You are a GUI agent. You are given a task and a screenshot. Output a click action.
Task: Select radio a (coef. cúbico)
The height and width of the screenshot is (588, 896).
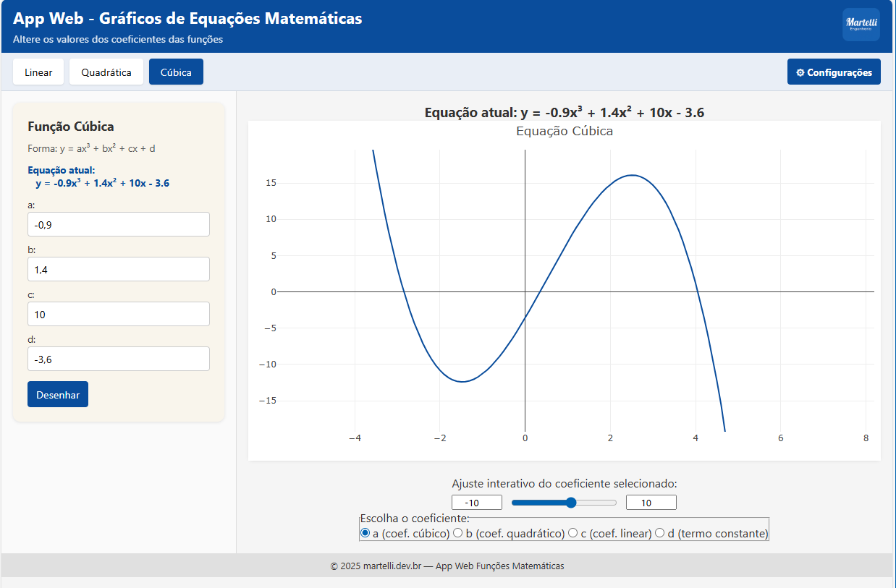[x=365, y=533]
